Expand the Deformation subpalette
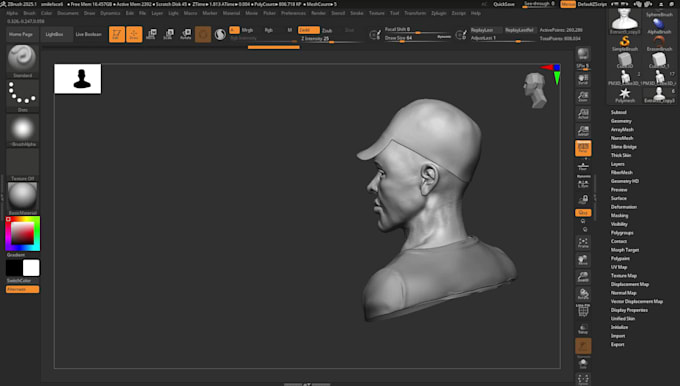680x386 pixels. (624, 207)
